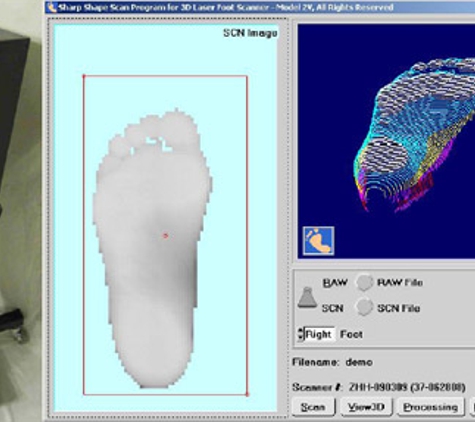Screen dimensions: 475x422
Task: Click the bottom-right red handle of the bounding box
Action: click(x=247, y=394)
